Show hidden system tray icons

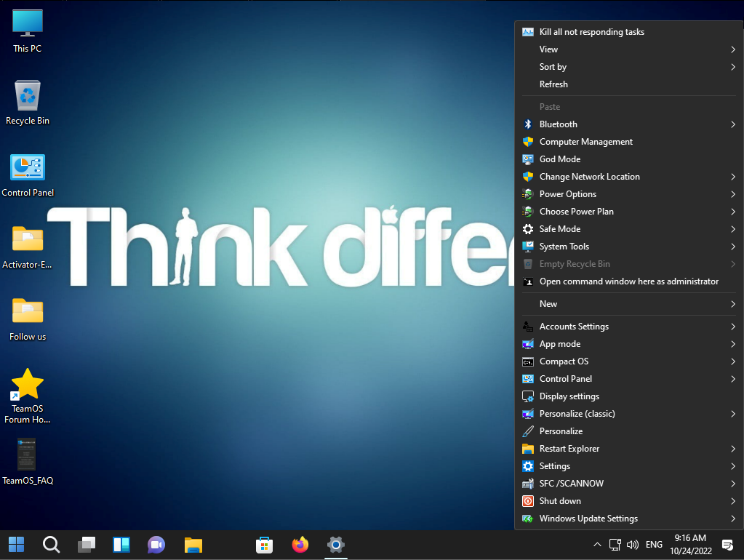click(597, 544)
